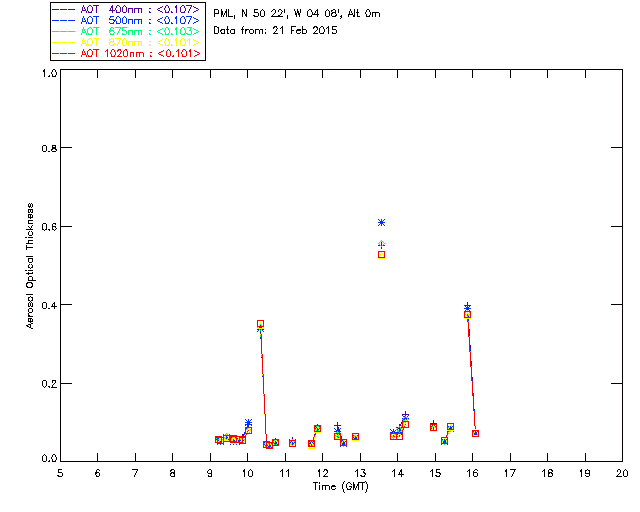Click the data marker just after time 16

coord(476,434)
